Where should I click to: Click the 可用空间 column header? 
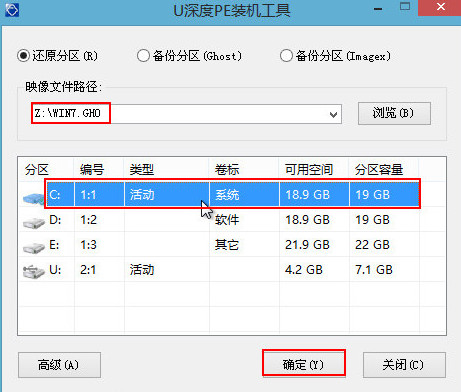309,170
